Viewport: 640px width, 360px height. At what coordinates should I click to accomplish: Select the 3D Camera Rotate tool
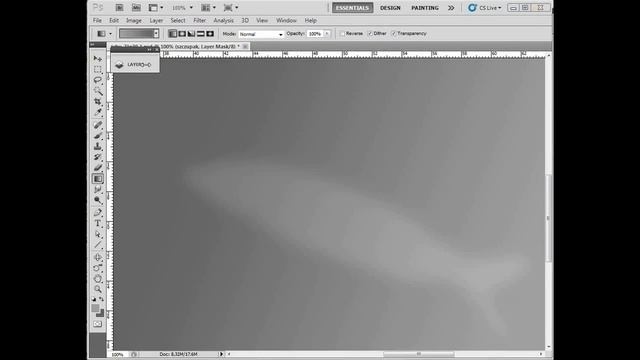pyautogui.click(x=98, y=268)
